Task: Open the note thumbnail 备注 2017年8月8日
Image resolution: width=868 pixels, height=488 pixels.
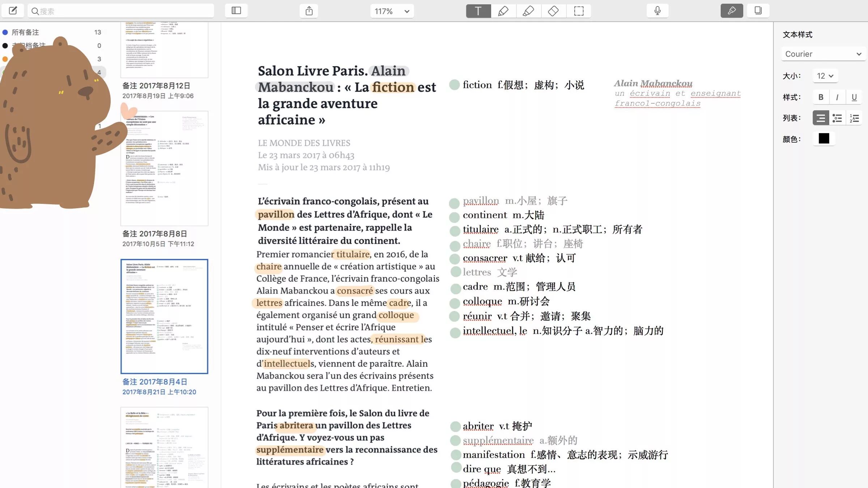Action: [x=164, y=168]
